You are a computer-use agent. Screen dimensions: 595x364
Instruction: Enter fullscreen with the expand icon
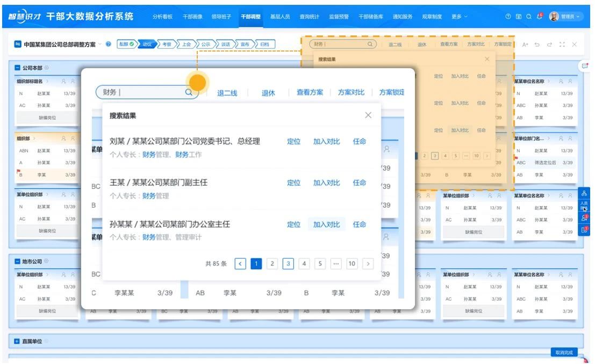(562, 44)
